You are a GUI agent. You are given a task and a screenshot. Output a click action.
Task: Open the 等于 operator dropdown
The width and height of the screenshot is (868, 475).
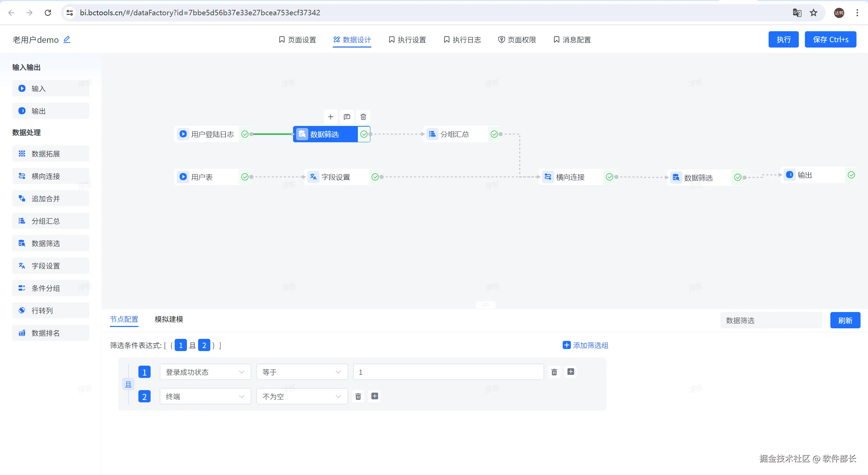click(302, 372)
